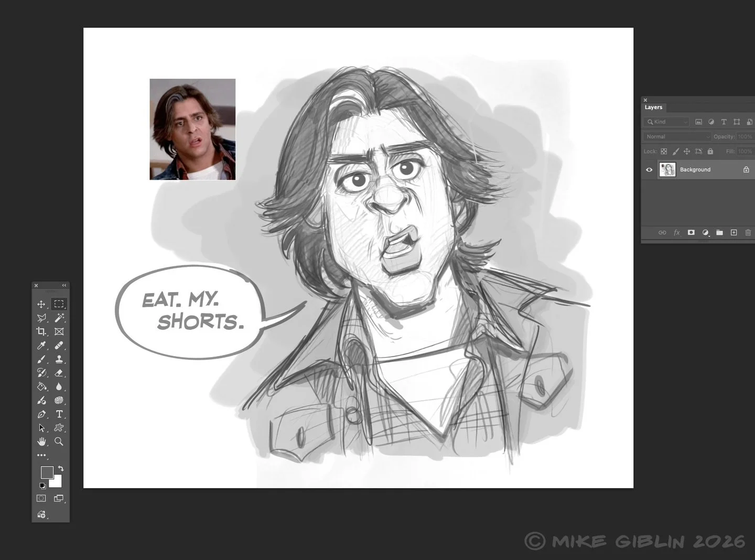The height and width of the screenshot is (560, 755).
Task: Delete layer with trash icon
Action: [748, 232]
